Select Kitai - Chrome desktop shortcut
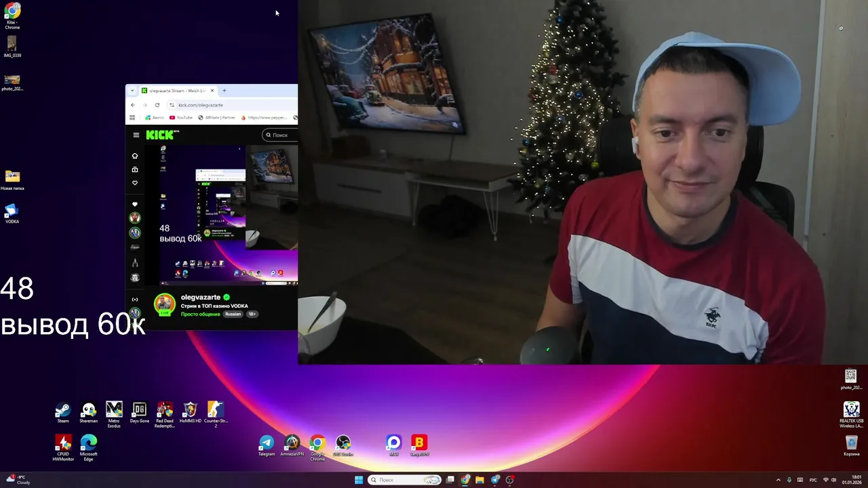The height and width of the screenshot is (488, 868). pyautogui.click(x=12, y=16)
